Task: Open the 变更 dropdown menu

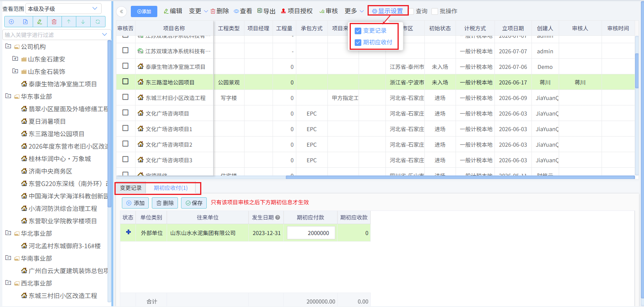Action: click(198, 11)
